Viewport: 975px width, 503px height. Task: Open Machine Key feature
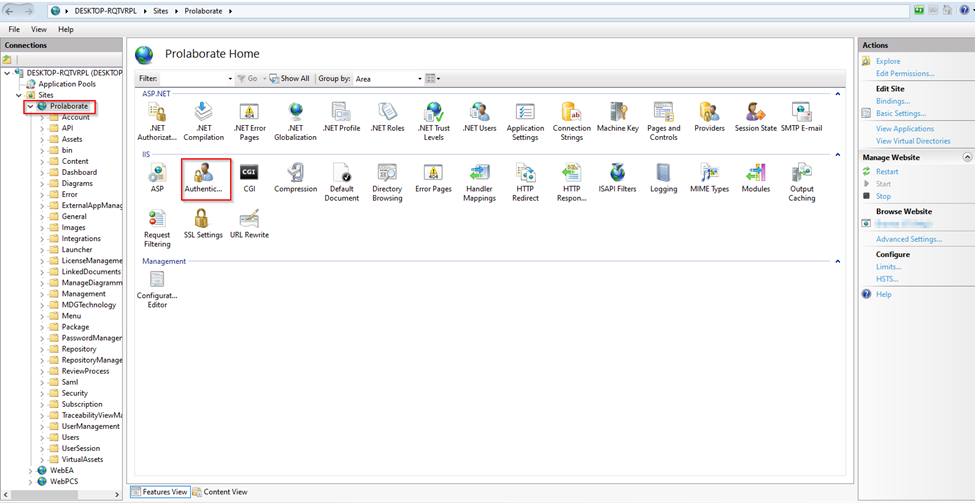(x=617, y=118)
